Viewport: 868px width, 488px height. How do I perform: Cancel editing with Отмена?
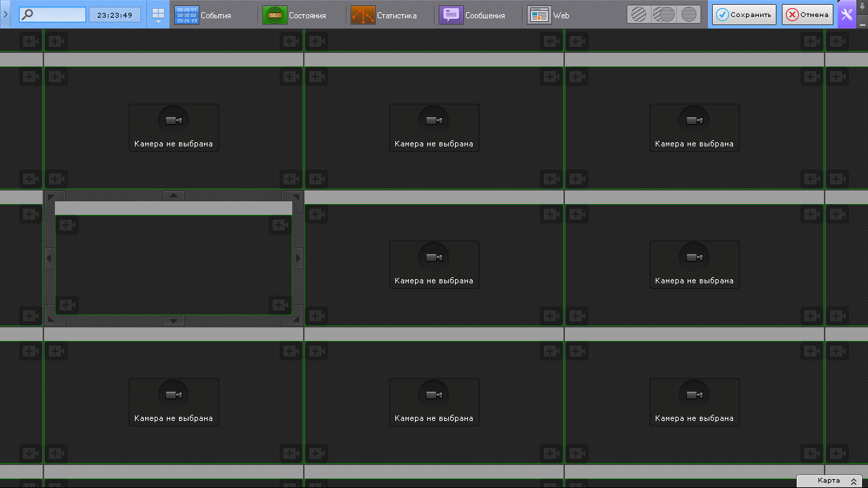(x=808, y=15)
